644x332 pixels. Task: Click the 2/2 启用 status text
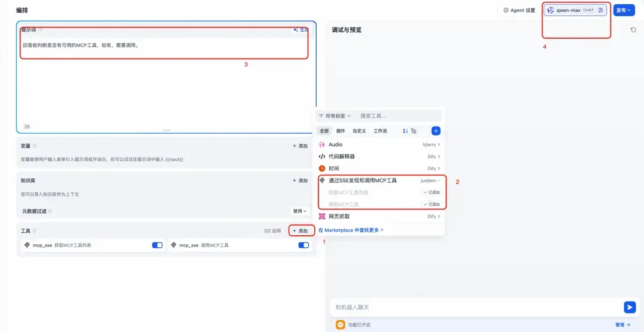point(273,231)
